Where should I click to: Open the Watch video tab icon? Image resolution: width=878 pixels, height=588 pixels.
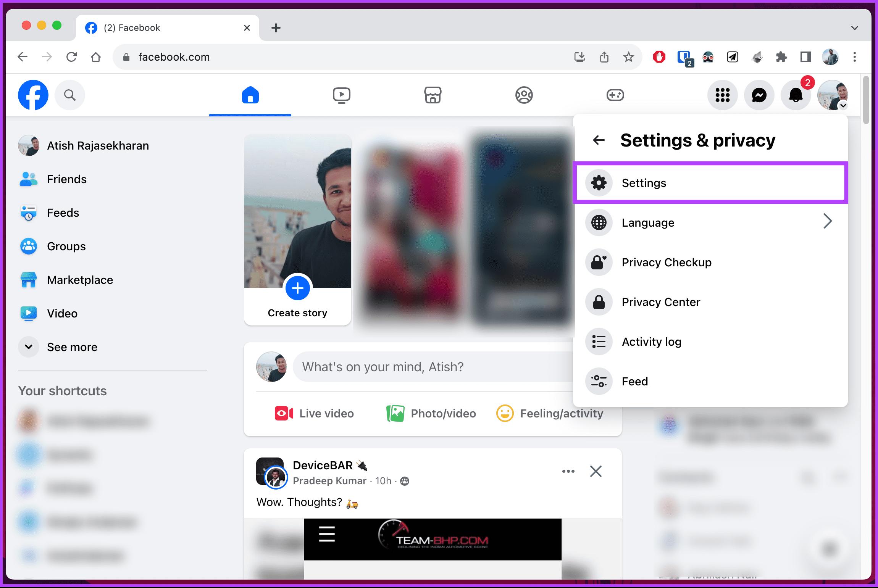tap(341, 95)
